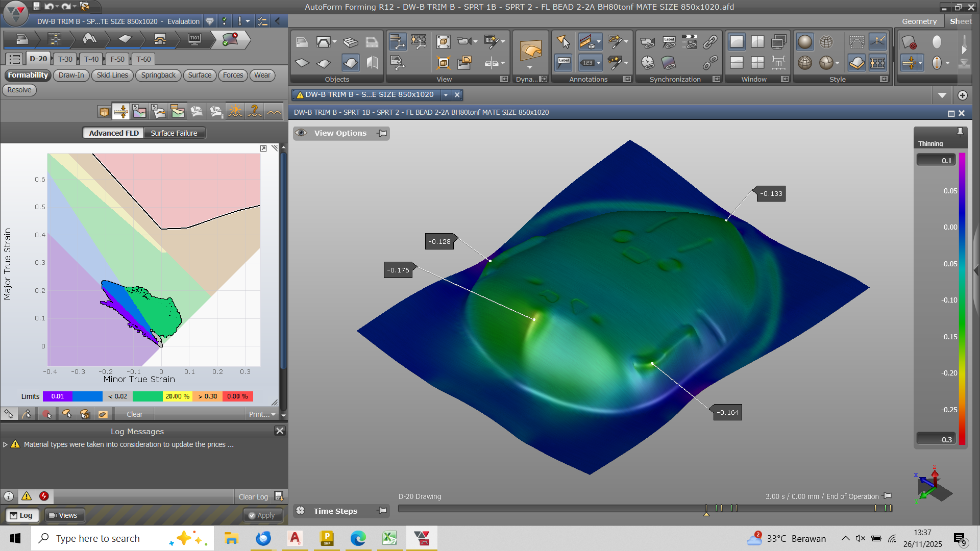The width and height of the screenshot is (980, 551).
Task: Open the camera view dropdown arrow
Action: pyautogui.click(x=476, y=42)
